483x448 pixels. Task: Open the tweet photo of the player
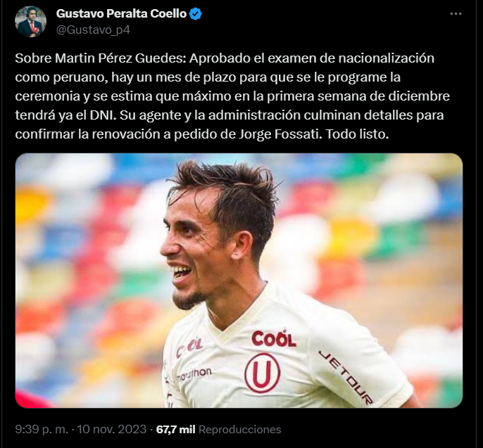(239, 281)
